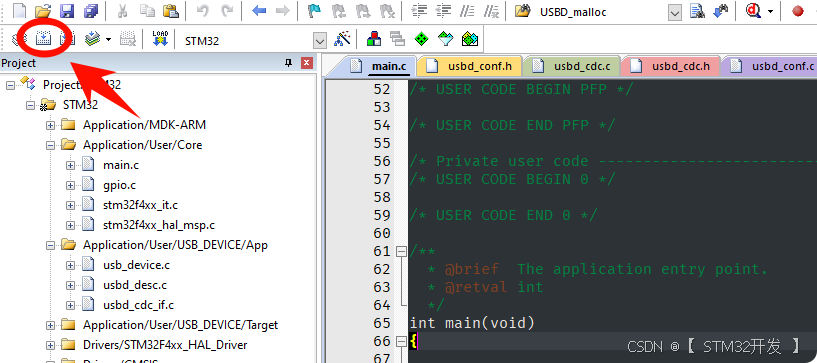This screenshot has width=817, height=363.
Task: Expand main.c includes in the project tree
Action: (x=70, y=165)
